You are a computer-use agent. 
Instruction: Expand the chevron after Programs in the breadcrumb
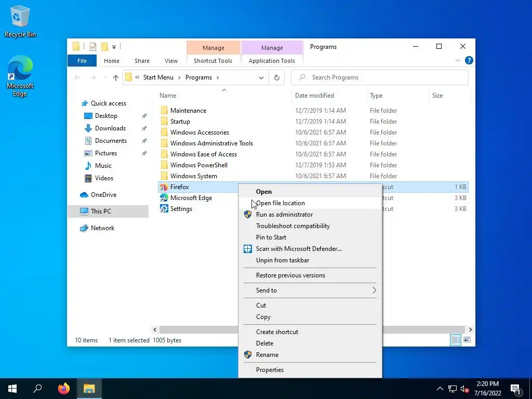coord(218,78)
